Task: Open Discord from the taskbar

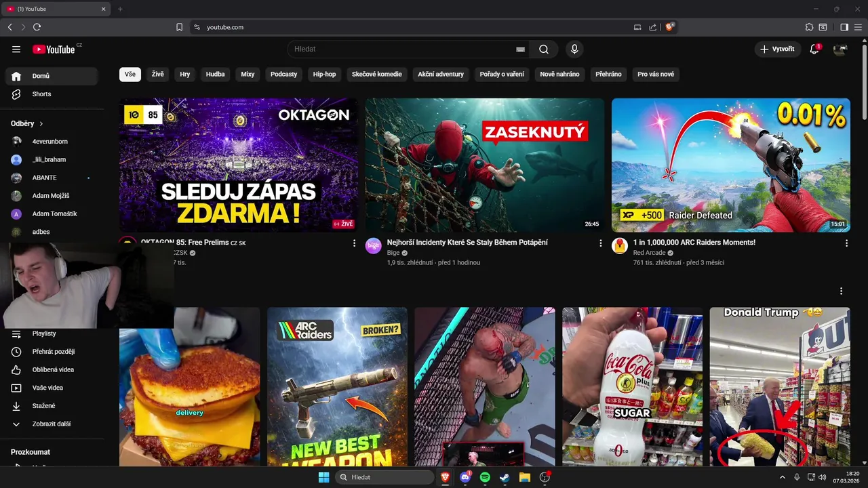Action: [465, 477]
